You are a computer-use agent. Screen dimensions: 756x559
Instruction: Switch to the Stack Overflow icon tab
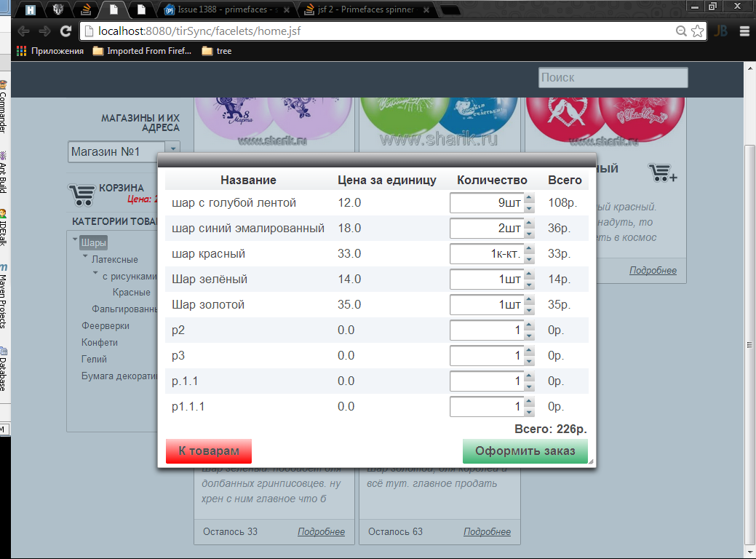pyautogui.click(x=86, y=9)
